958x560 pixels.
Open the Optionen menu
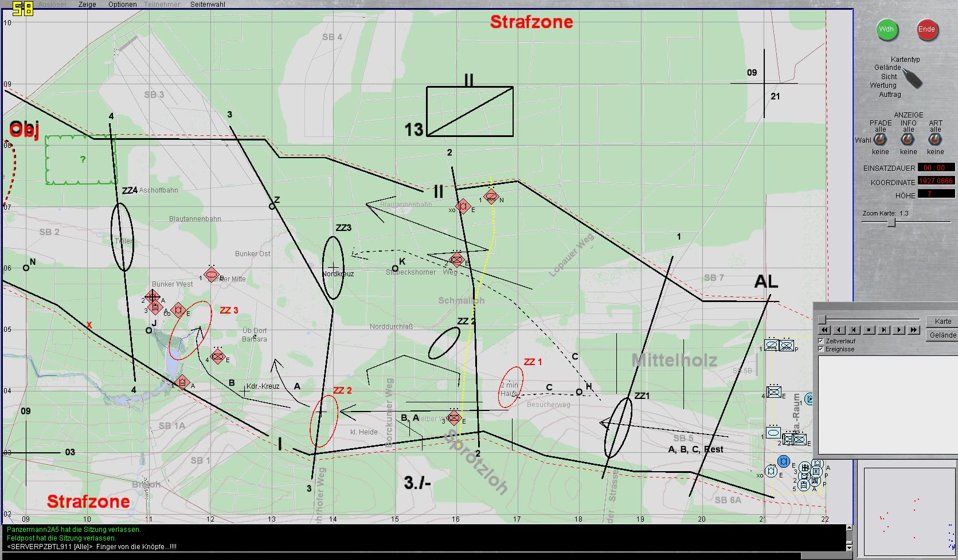click(x=123, y=5)
